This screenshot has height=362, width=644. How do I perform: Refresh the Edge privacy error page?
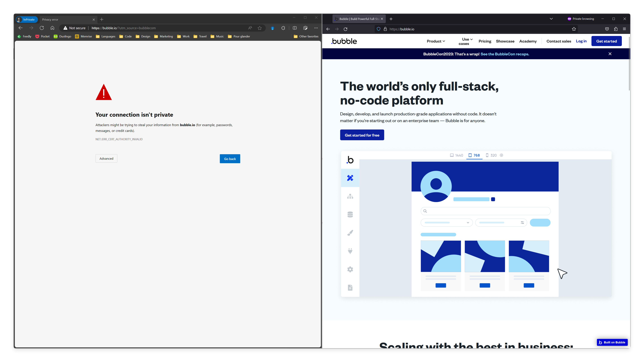(42, 28)
